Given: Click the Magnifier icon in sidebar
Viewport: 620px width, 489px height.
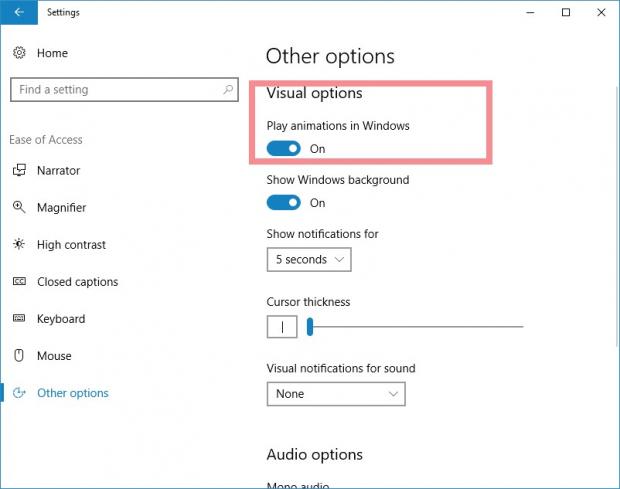Looking at the screenshot, I should coord(19,208).
